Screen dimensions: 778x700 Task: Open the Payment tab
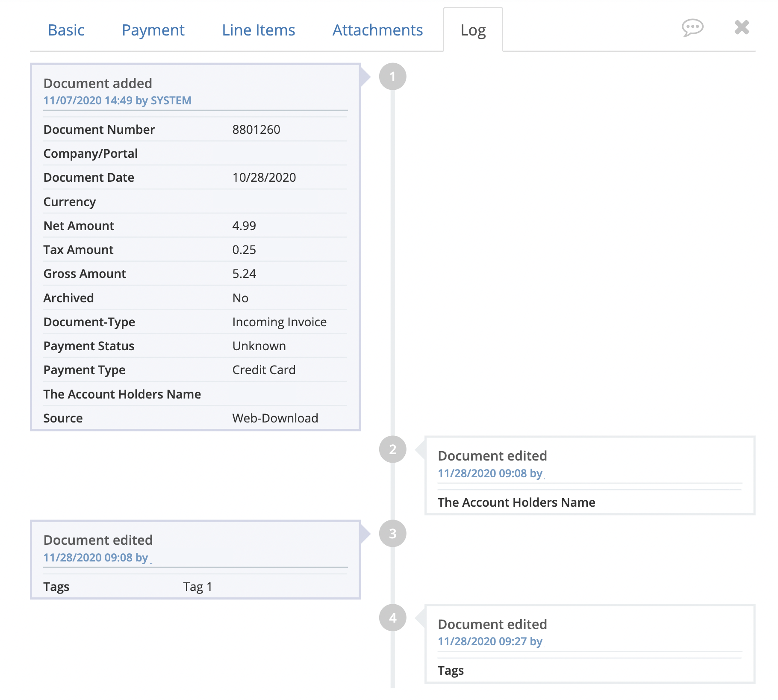click(153, 30)
